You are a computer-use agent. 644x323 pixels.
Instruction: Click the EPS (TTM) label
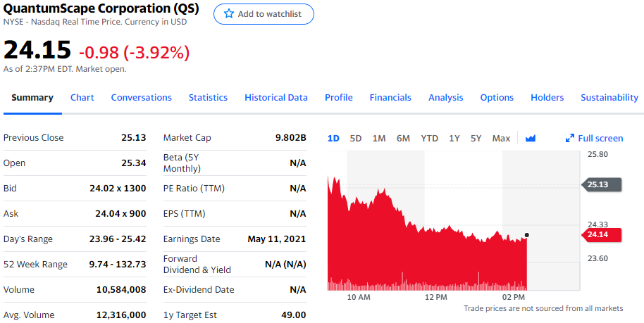[x=184, y=214]
